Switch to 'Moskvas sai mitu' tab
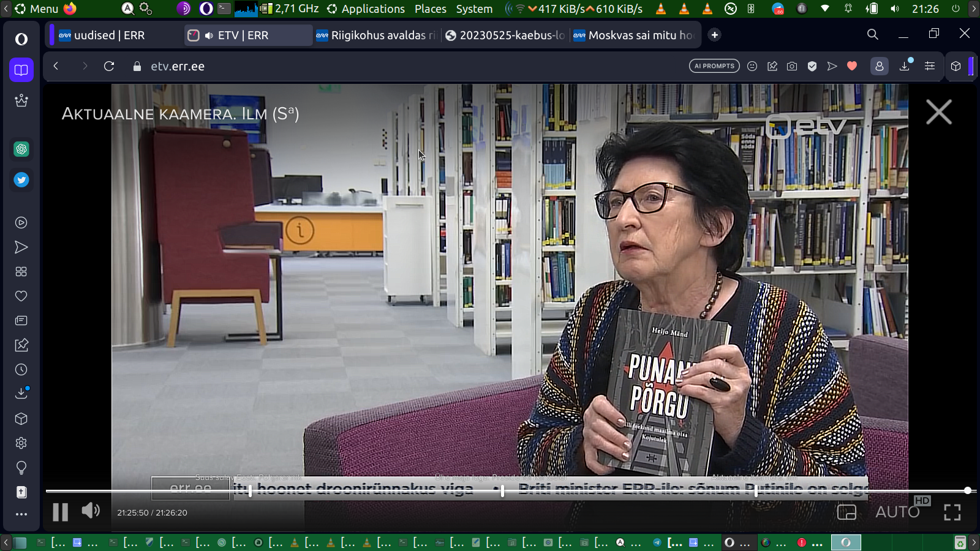The height and width of the screenshot is (551, 980). click(634, 36)
